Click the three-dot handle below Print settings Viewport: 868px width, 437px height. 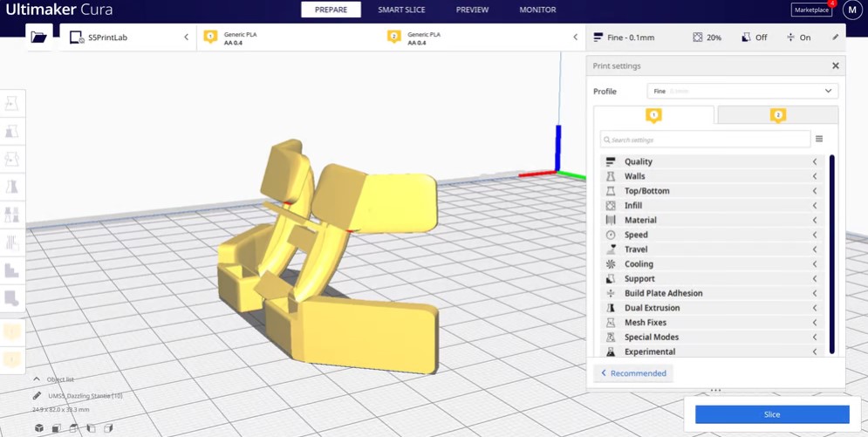[715, 390]
